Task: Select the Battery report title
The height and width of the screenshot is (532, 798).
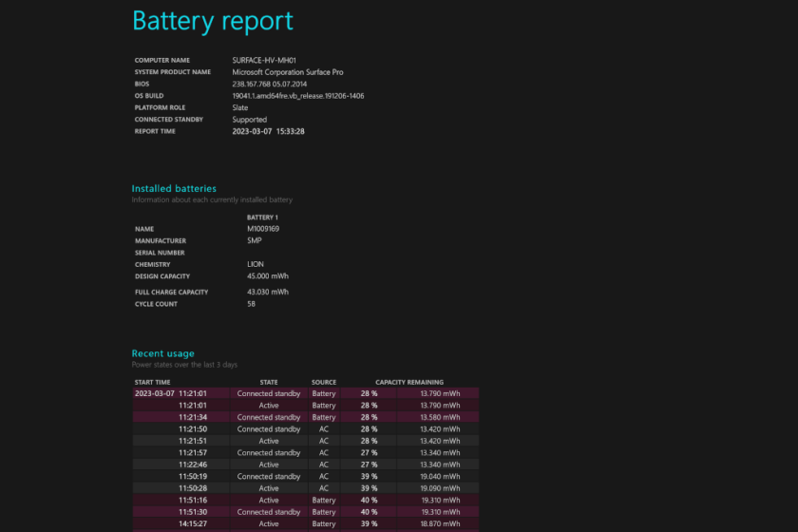Action: 212,22
